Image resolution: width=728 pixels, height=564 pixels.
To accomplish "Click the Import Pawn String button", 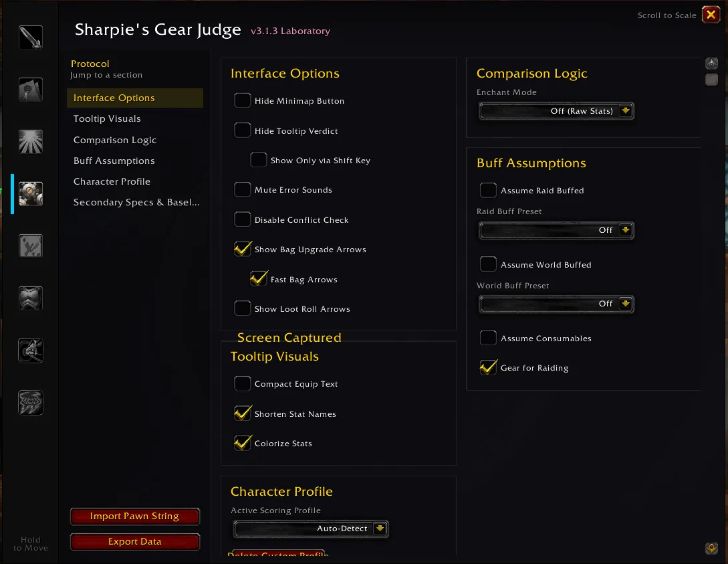I will click(x=134, y=516).
